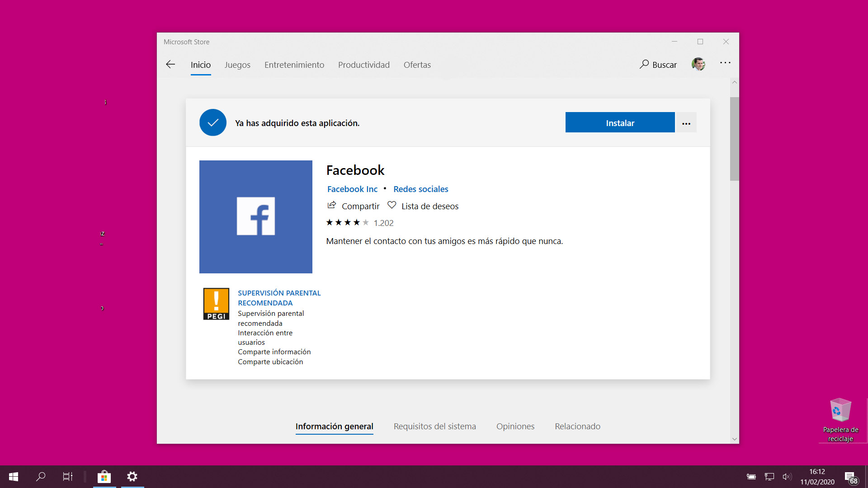This screenshot has width=868, height=488.
Task: Open the Facebook Inc publisher link
Action: (x=352, y=189)
